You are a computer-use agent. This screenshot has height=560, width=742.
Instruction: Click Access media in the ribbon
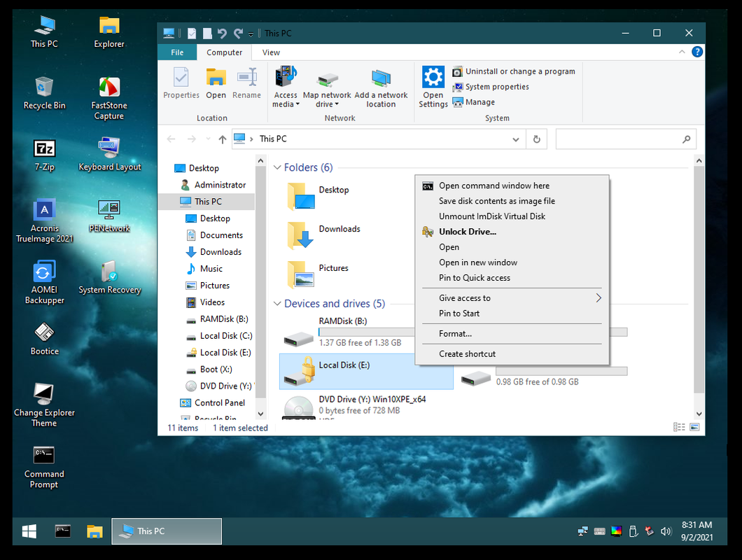pos(286,87)
